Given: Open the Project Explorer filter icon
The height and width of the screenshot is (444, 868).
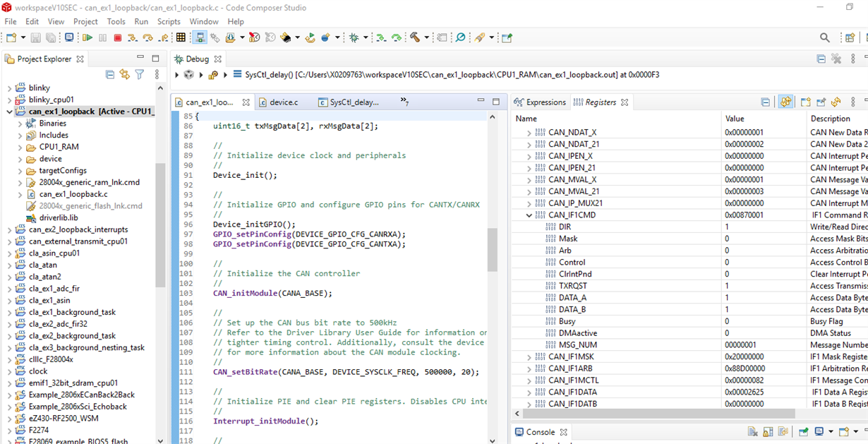Looking at the screenshot, I should pos(140,74).
